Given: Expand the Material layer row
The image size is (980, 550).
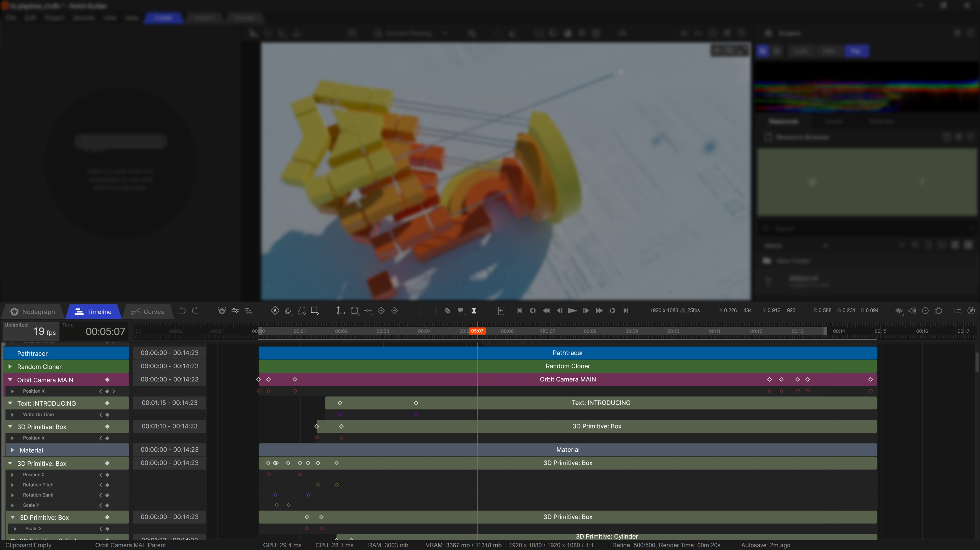Looking at the screenshot, I should tap(12, 450).
